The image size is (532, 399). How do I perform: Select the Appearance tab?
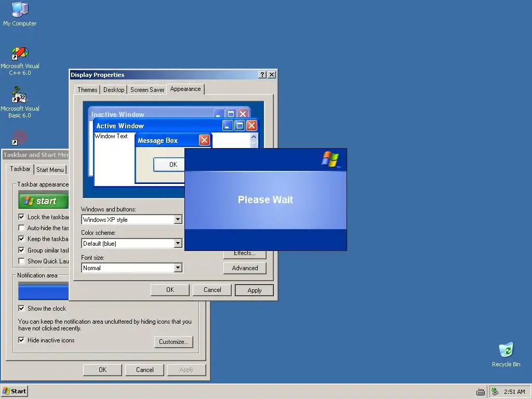point(185,89)
